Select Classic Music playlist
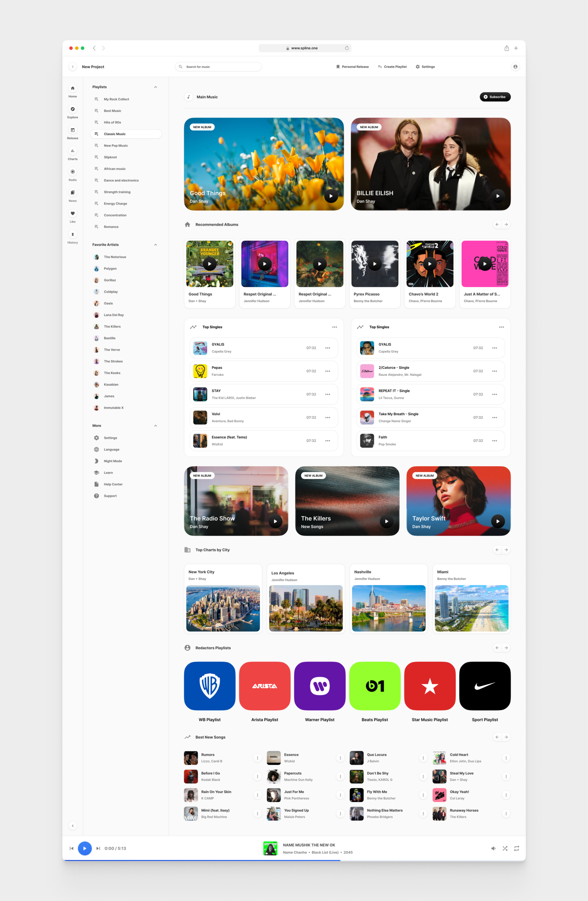The width and height of the screenshot is (588, 901). click(x=126, y=134)
